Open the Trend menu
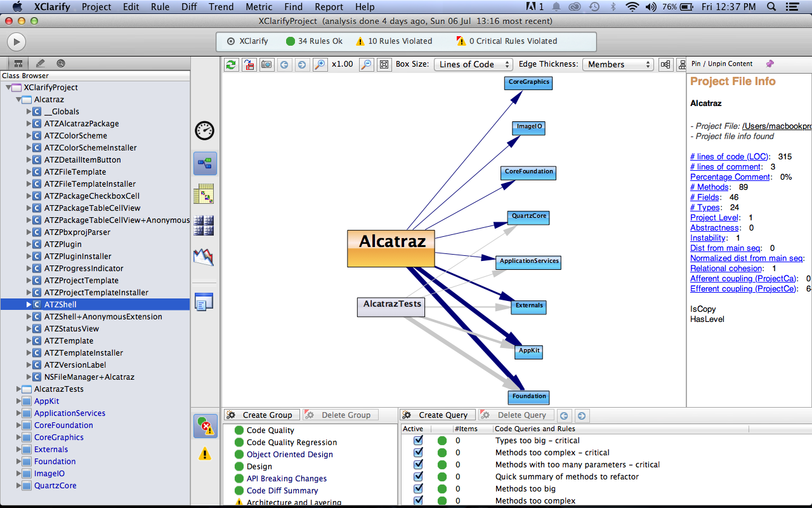 tap(222, 7)
